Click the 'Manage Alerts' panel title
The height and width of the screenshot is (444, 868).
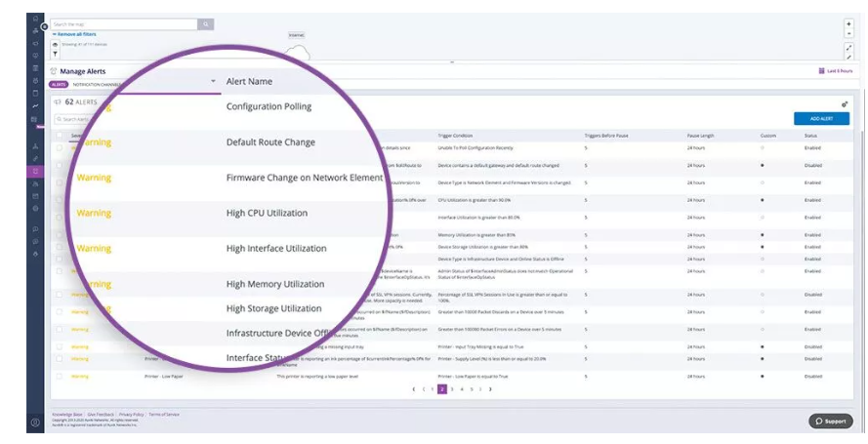(82, 71)
